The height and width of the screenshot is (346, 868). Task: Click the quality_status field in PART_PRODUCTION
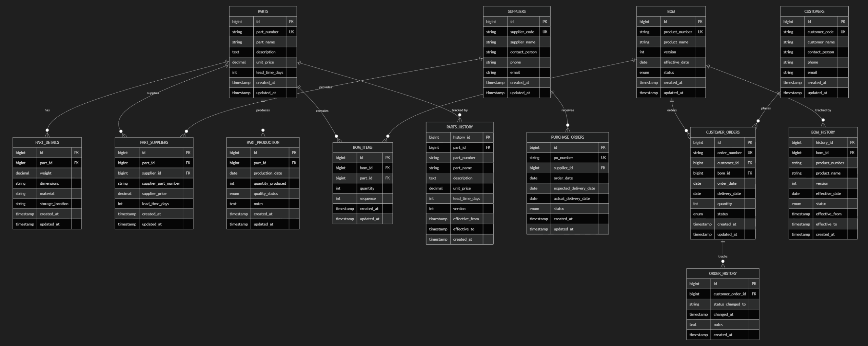pos(265,194)
